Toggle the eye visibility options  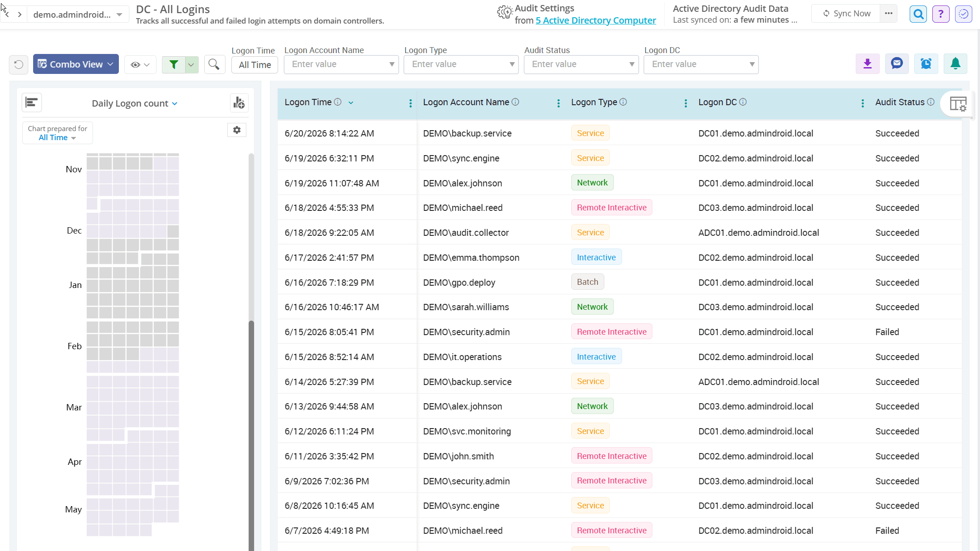coord(140,65)
